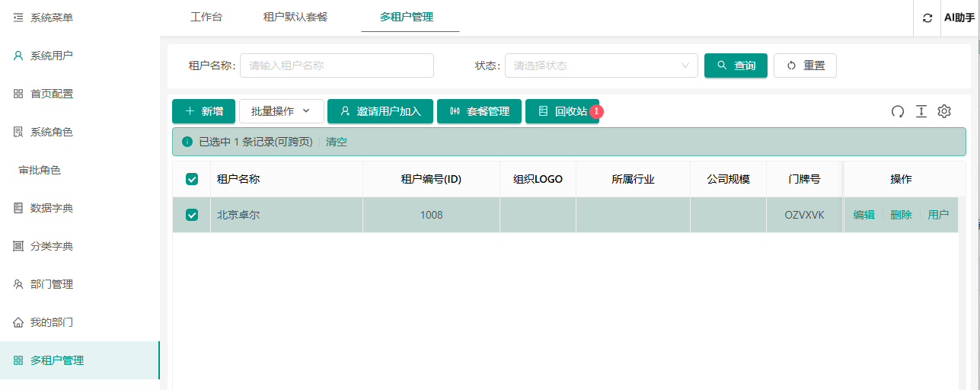Toggle the select-all header checkbox
980x390 pixels.
pyautogui.click(x=192, y=179)
